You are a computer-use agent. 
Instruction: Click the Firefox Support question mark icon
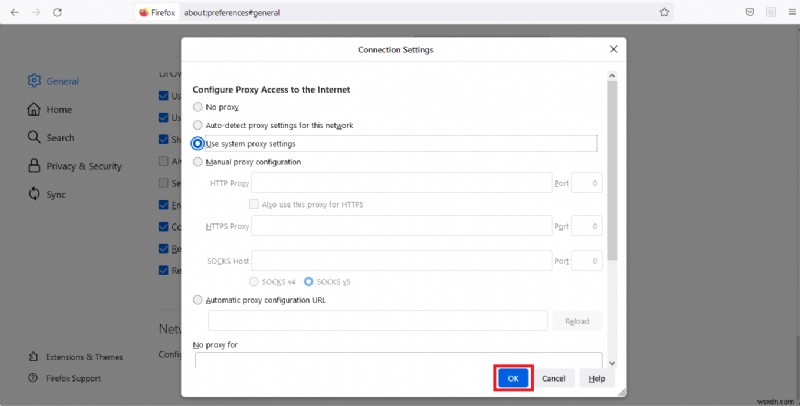33,378
